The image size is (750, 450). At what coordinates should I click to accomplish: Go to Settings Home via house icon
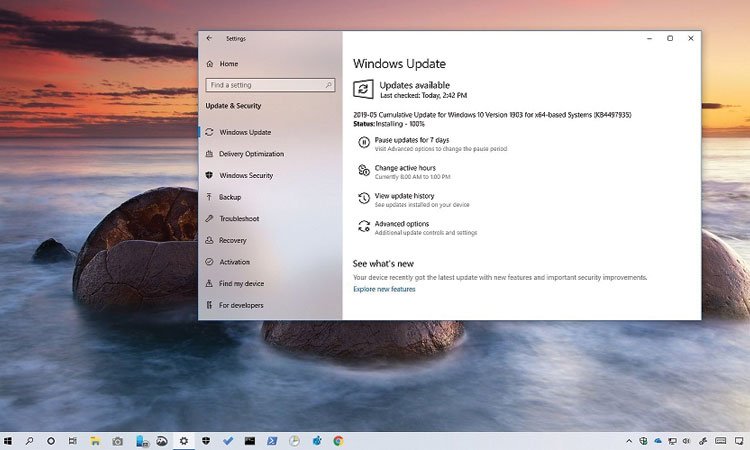(x=209, y=64)
